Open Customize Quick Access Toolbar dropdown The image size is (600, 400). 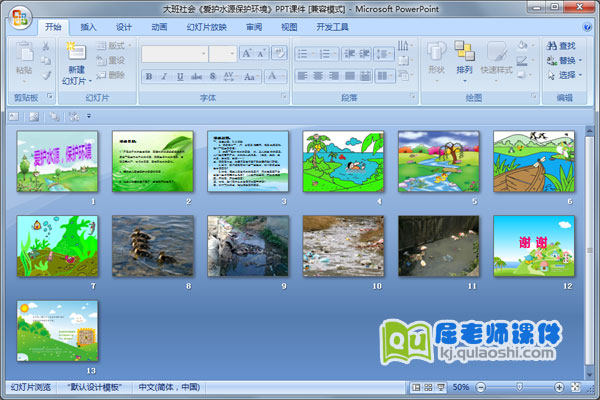[x=89, y=116]
